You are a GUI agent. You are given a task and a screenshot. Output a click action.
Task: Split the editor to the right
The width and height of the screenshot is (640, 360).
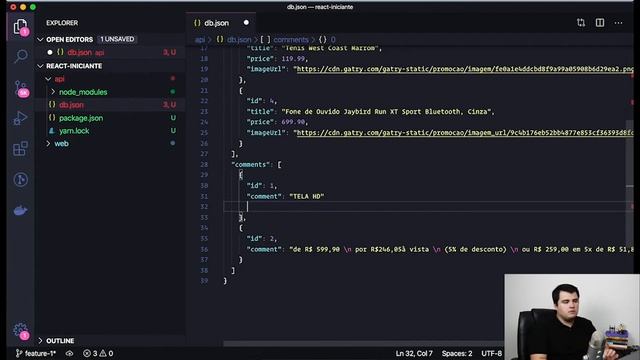pos(600,23)
